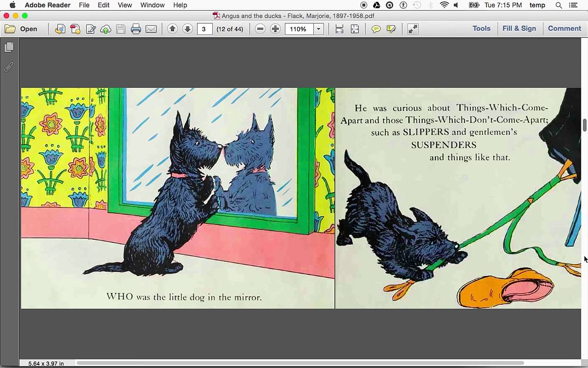Open the Tools pane

point(481,29)
